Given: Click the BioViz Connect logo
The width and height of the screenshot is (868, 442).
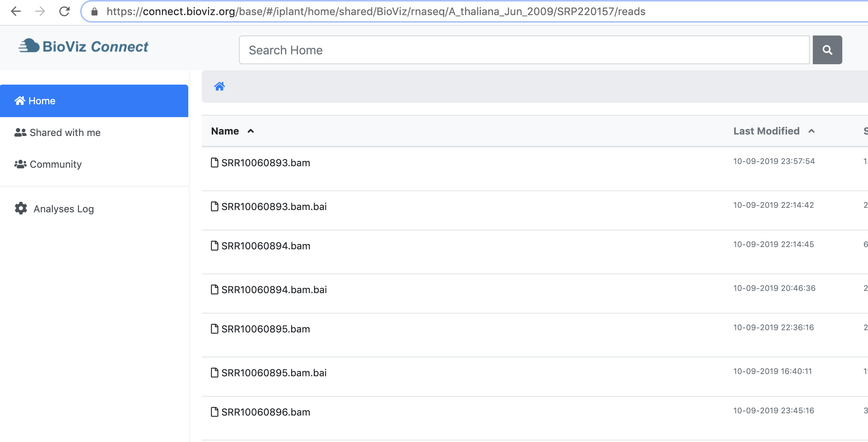Looking at the screenshot, I should pos(84,46).
